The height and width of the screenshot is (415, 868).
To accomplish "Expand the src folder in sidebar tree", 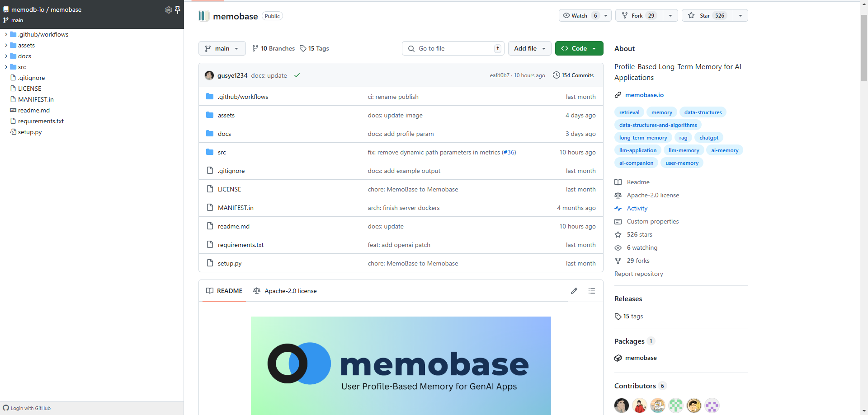I will [x=6, y=67].
